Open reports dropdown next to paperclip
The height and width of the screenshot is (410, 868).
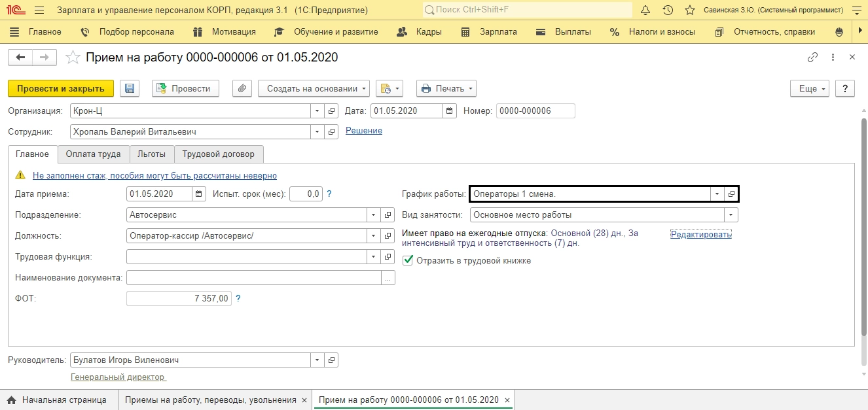(x=389, y=88)
